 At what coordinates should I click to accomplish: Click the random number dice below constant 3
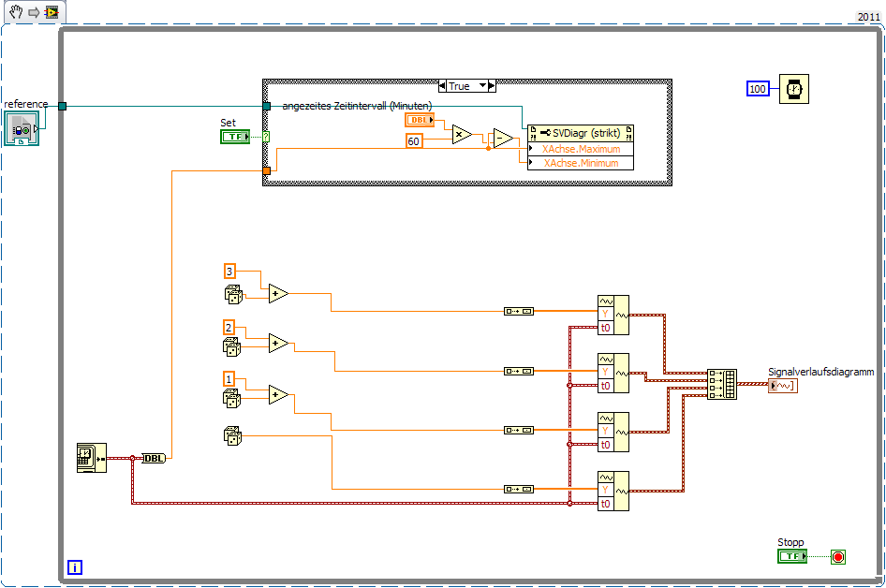[x=233, y=295]
